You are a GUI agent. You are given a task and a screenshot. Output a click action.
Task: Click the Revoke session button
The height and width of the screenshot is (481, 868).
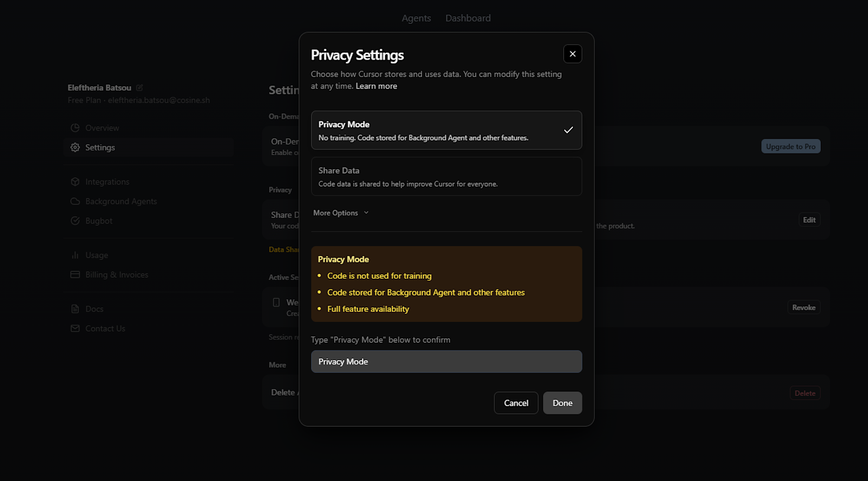tap(803, 307)
